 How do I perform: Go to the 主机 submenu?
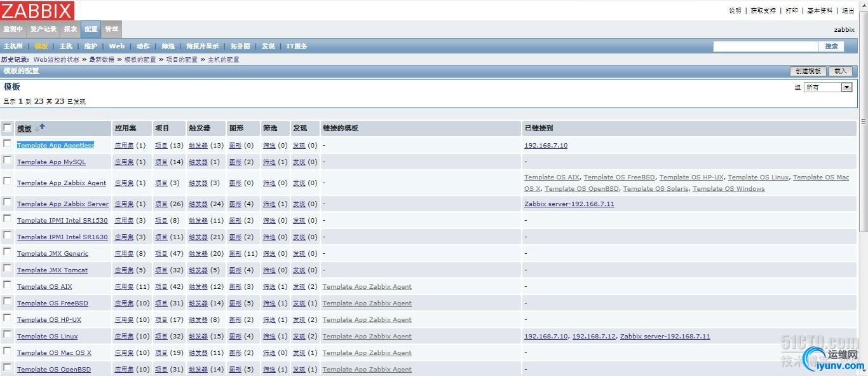point(66,46)
